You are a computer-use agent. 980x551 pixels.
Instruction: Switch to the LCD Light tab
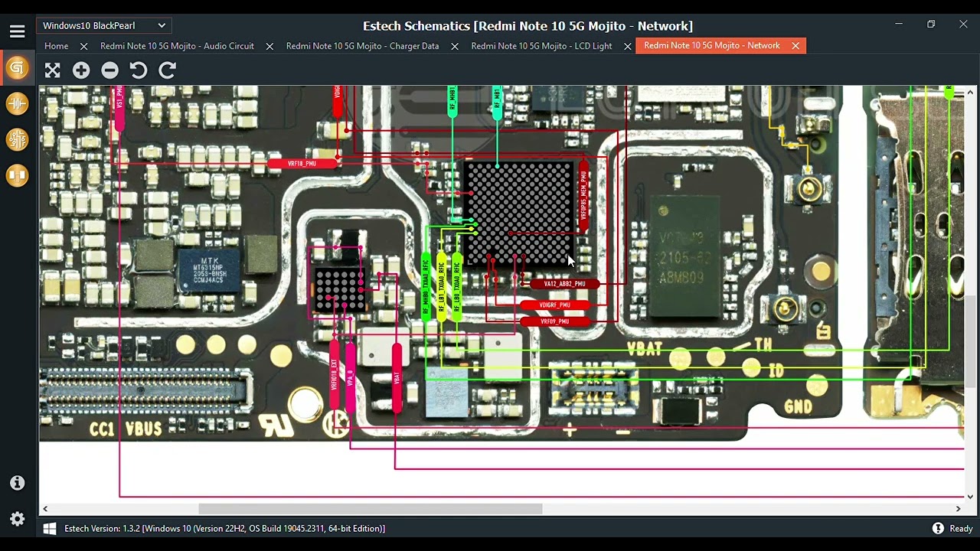[x=541, y=46]
